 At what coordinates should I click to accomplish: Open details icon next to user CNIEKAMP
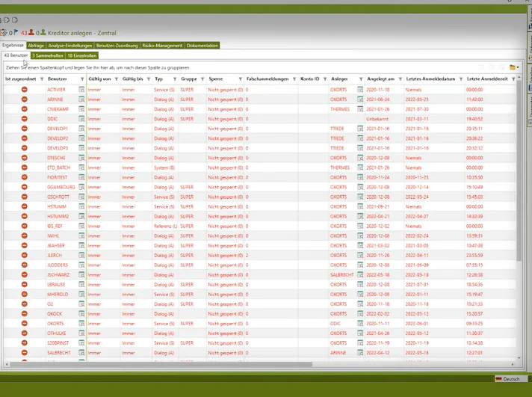pyautogui.click(x=81, y=109)
